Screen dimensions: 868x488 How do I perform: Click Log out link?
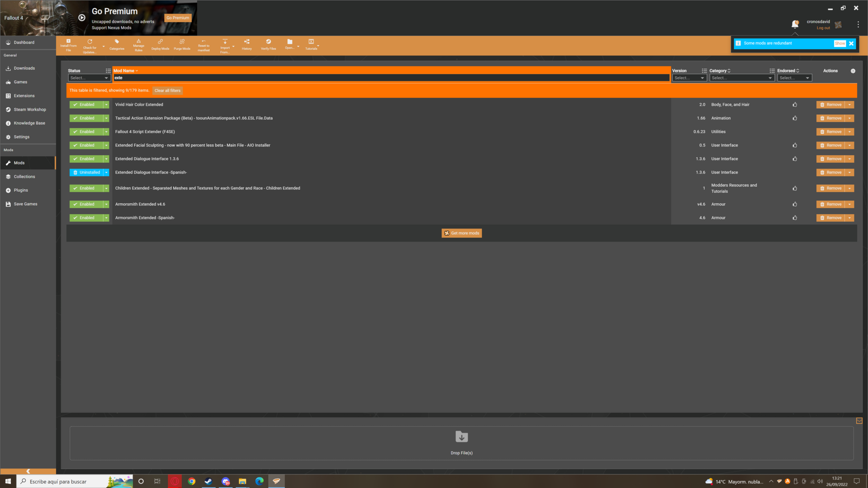823,28
